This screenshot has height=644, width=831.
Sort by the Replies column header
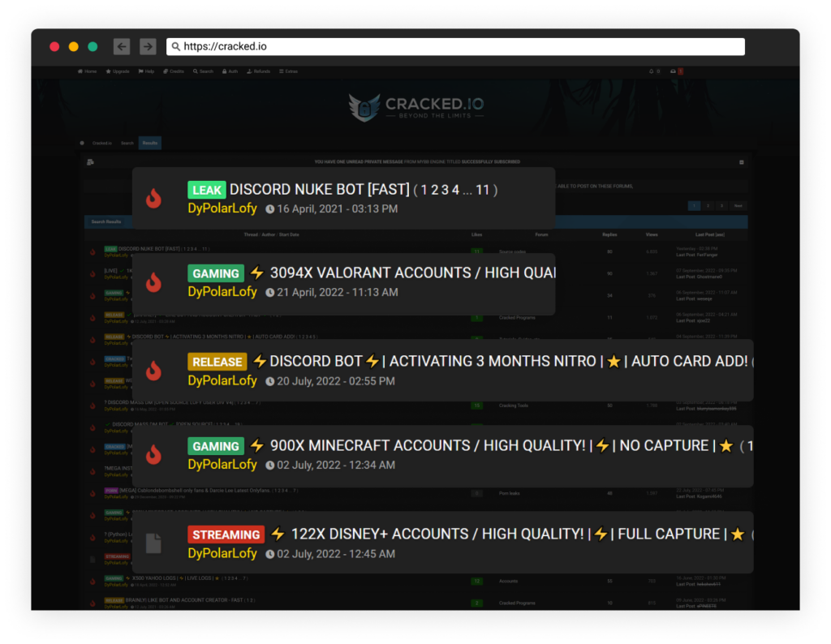click(609, 234)
